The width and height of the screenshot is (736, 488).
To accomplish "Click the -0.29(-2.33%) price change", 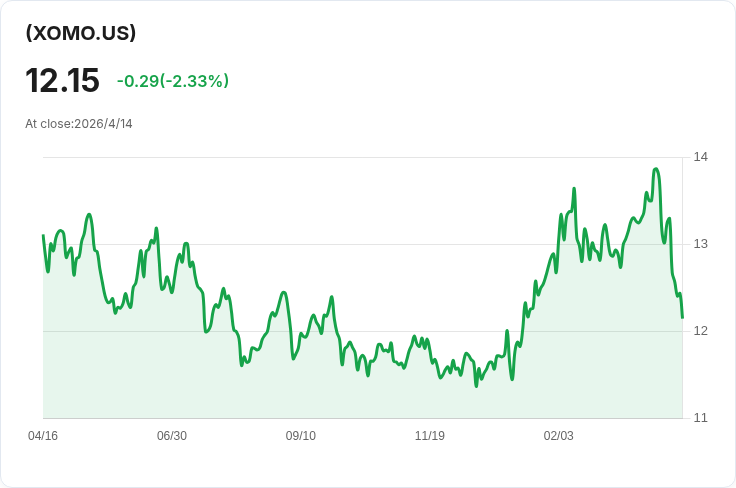I will point(173,81).
